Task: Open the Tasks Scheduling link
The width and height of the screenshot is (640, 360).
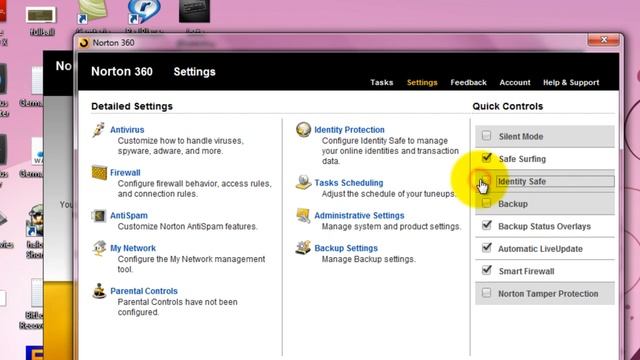Action: [349, 183]
